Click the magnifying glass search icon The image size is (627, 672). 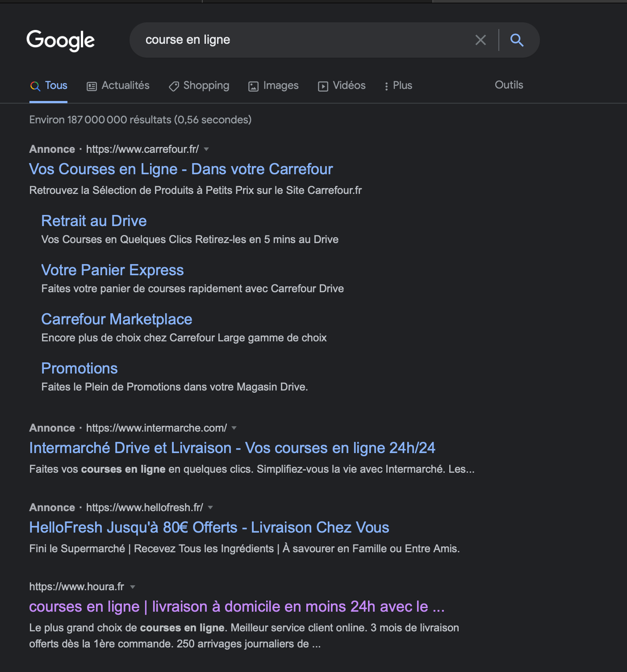(517, 40)
